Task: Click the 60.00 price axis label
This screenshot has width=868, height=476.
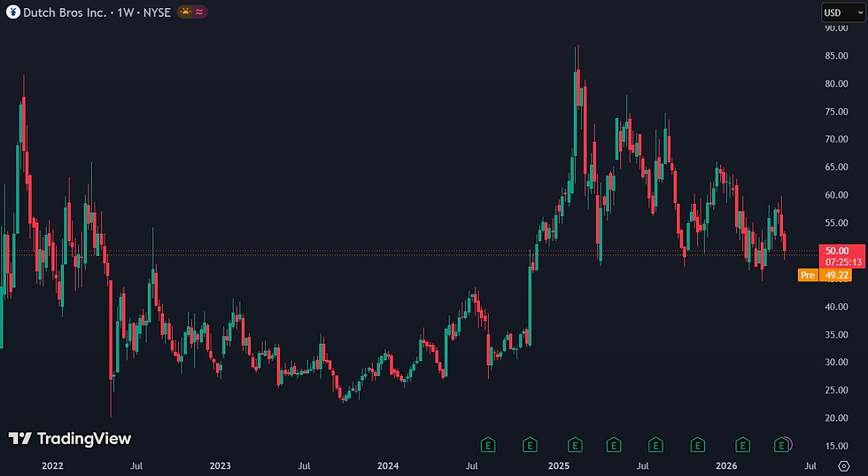Action: tap(836, 195)
